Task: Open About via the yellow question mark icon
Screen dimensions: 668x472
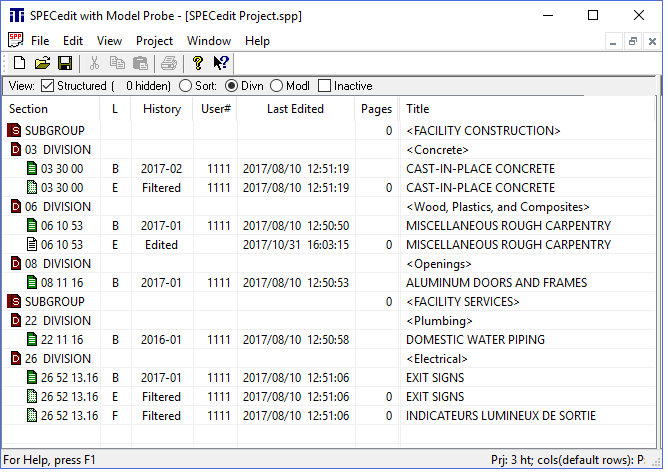Action: click(197, 63)
